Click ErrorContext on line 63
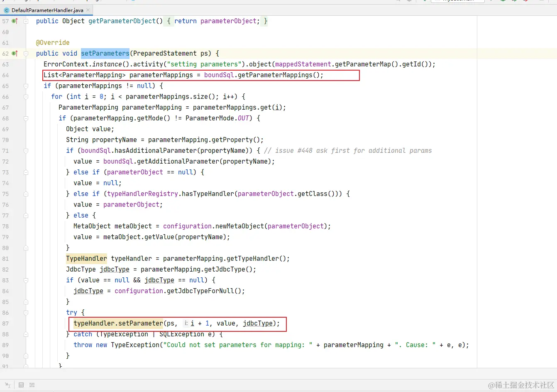This screenshot has width=557, height=392. (66, 64)
